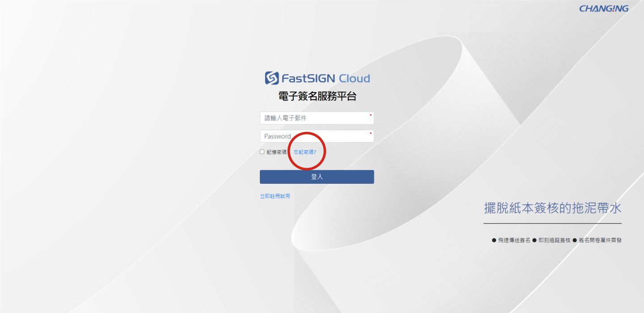Click bullet dot before 簽名問卷萬件齊發
The height and width of the screenshot is (313, 644).
pos(575,240)
